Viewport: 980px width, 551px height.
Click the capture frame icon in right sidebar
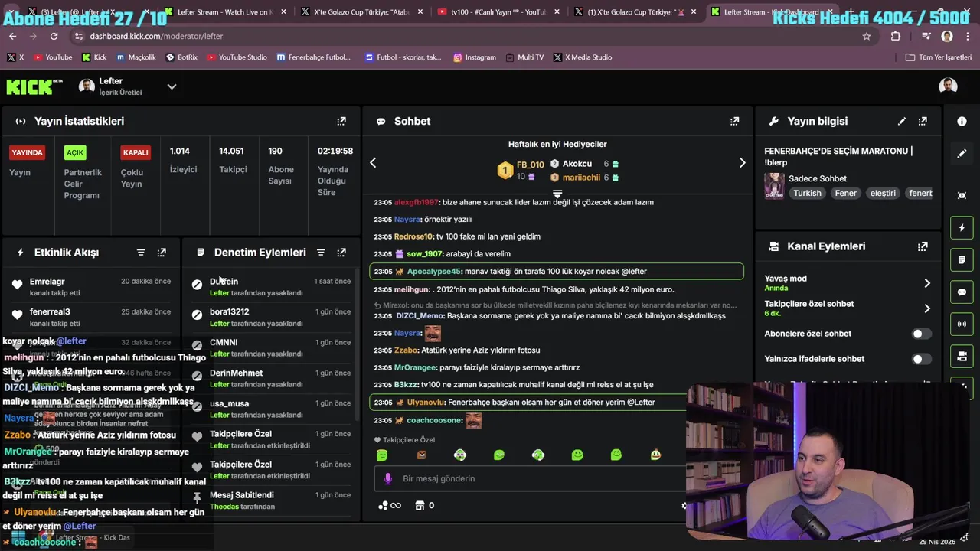(x=962, y=195)
